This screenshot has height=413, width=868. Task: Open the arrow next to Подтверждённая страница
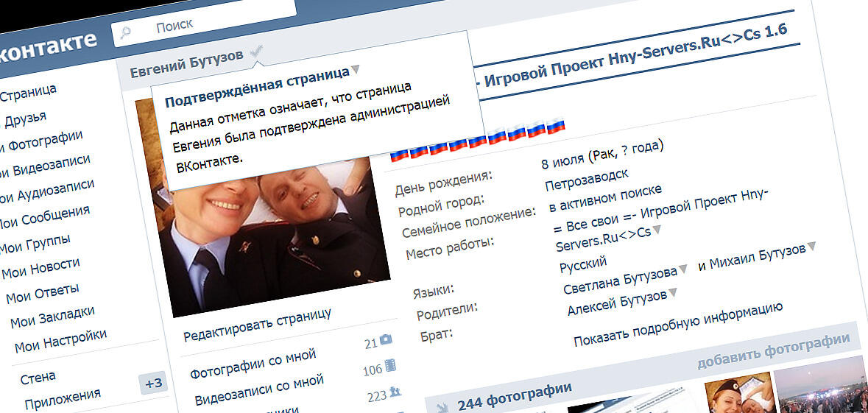356,69
